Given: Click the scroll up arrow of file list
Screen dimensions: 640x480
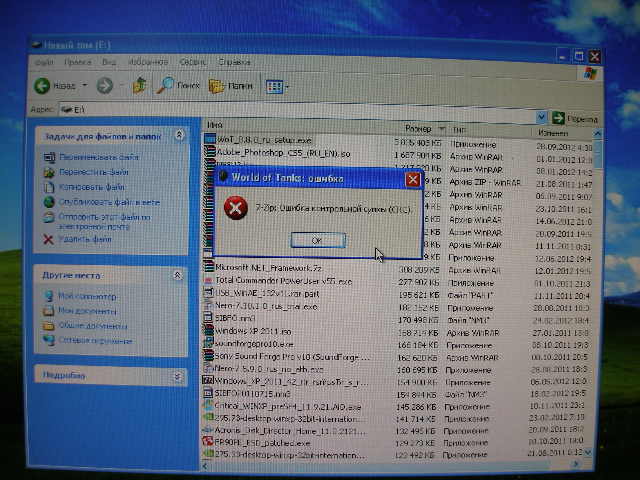Looking at the screenshot, I should [x=597, y=134].
